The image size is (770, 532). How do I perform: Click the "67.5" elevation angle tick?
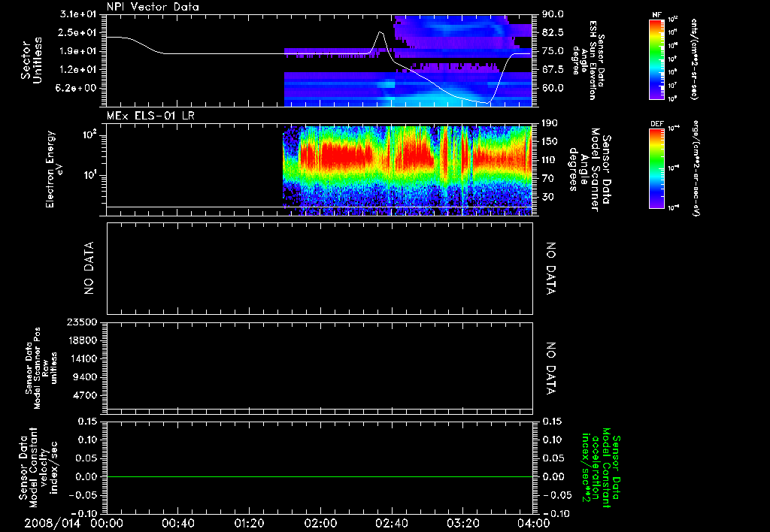coord(553,70)
